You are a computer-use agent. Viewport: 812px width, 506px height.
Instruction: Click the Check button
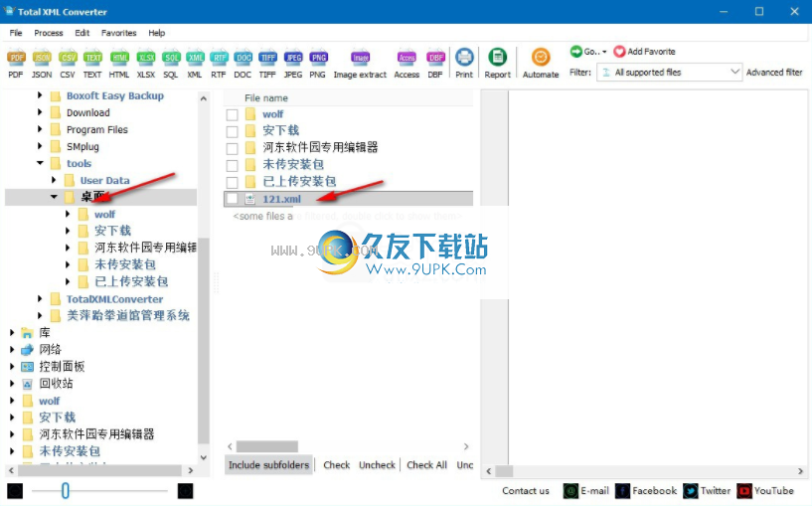tap(337, 464)
